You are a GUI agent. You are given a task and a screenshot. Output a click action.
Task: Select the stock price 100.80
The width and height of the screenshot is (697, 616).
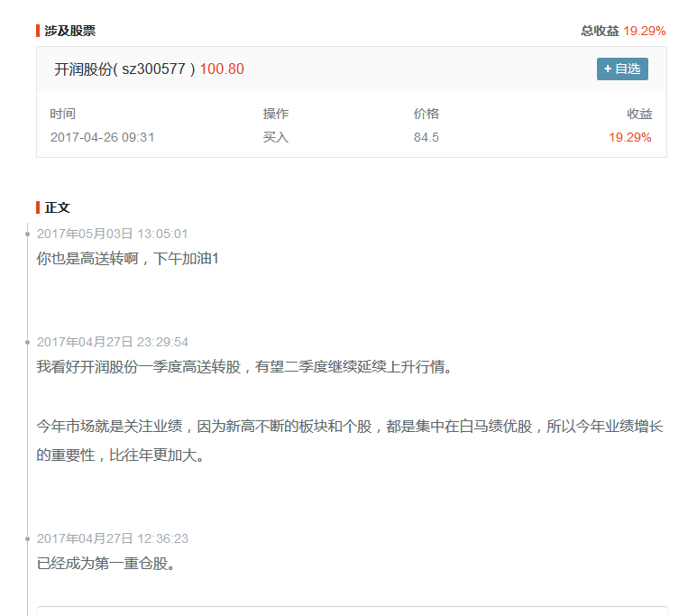[x=222, y=69]
